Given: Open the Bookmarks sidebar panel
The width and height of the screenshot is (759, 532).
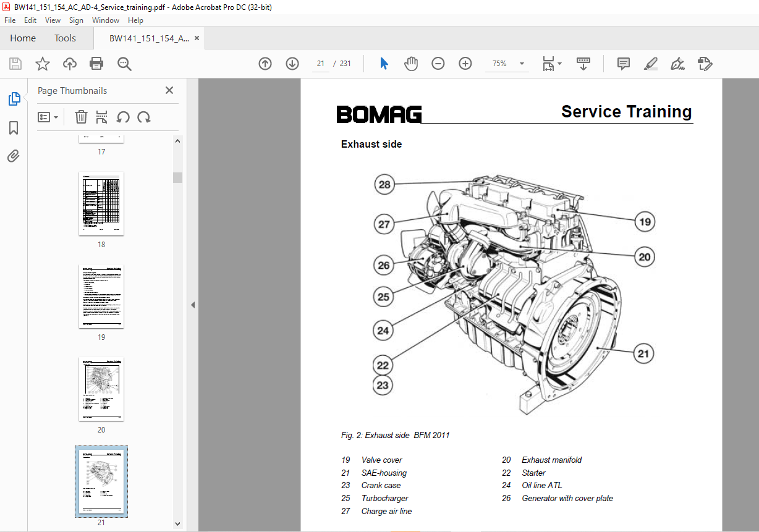Looking at the screenshot, I should tap(14, 128).
